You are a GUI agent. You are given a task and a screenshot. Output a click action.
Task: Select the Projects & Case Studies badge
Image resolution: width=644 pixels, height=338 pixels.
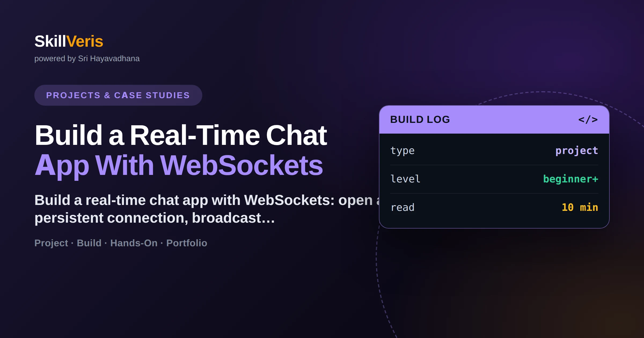(x=118, y=95)
